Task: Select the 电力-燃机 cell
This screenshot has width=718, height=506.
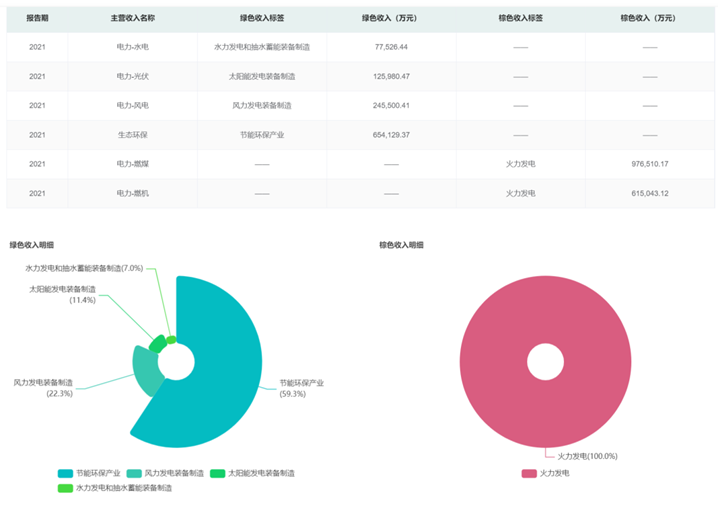Action: [x=132, y=193]
